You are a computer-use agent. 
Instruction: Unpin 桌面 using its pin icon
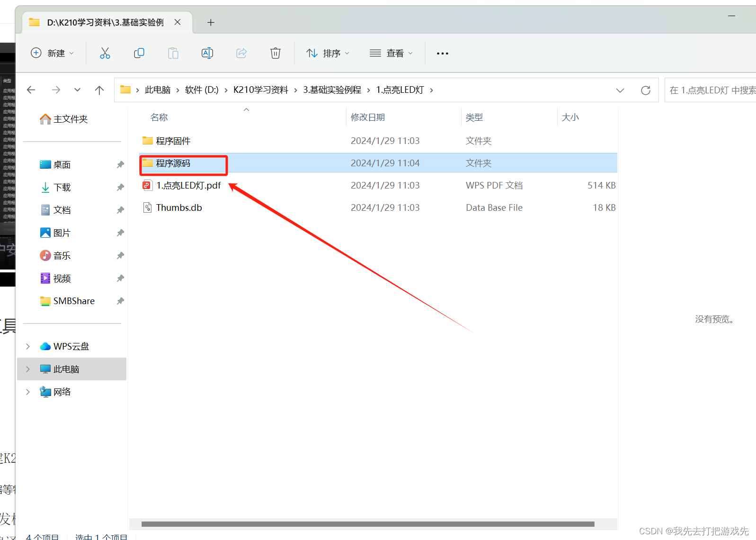click(120, 164)
